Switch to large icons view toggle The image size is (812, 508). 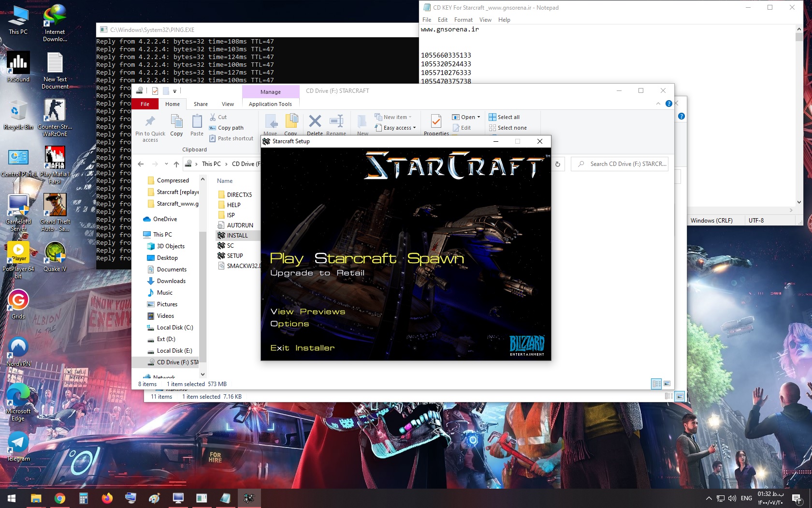[x=667, y=384]
